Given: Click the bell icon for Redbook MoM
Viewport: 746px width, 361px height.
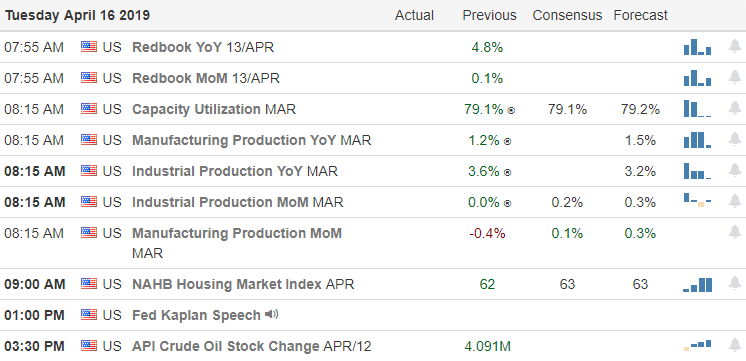Looking at the screenshot, I should 735,78.
